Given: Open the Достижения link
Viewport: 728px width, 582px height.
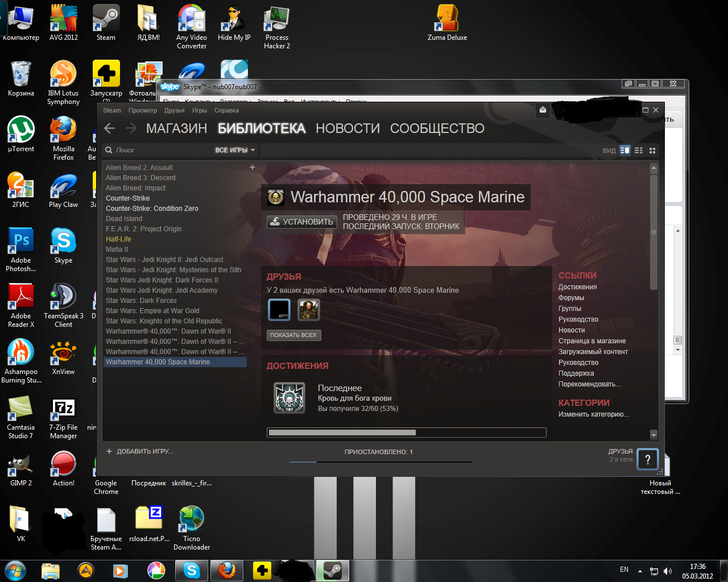Looking at the screenshot, I should tap(578, 287).
